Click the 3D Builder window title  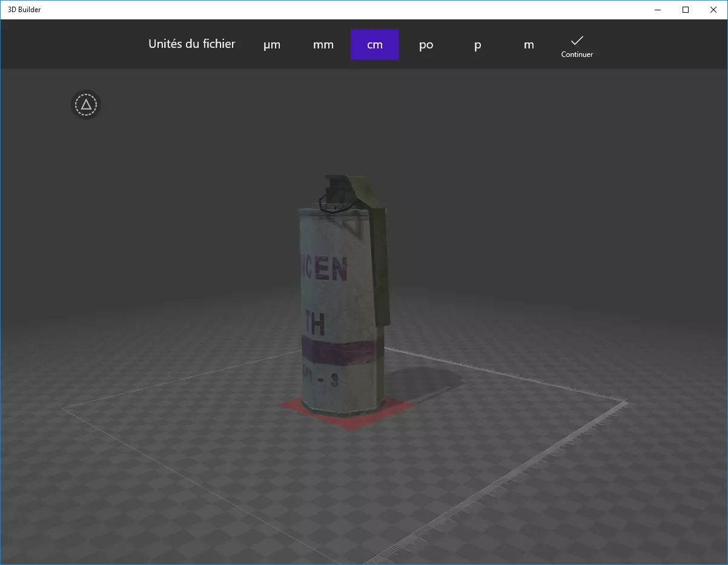pyautogui.click(x=24, y=10)
